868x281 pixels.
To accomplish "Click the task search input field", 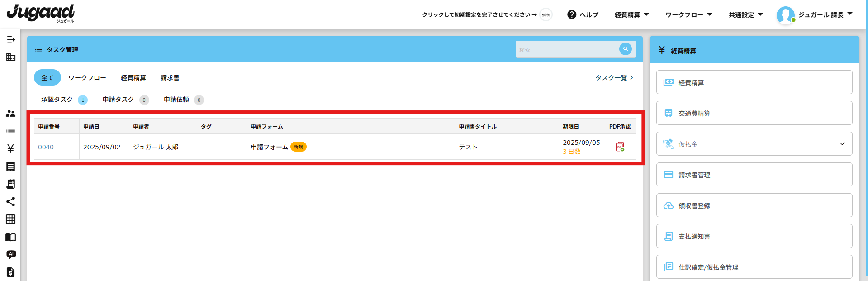I will (566, 49).
